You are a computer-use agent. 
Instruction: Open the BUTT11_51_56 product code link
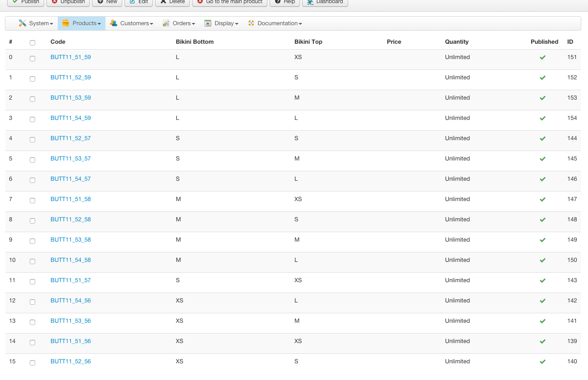(71, 341)
